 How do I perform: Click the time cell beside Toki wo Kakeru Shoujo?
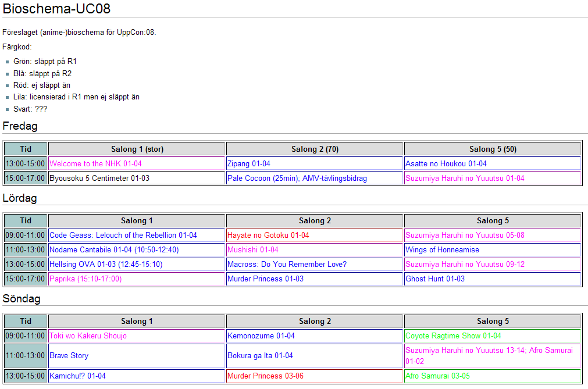point(26,336)
